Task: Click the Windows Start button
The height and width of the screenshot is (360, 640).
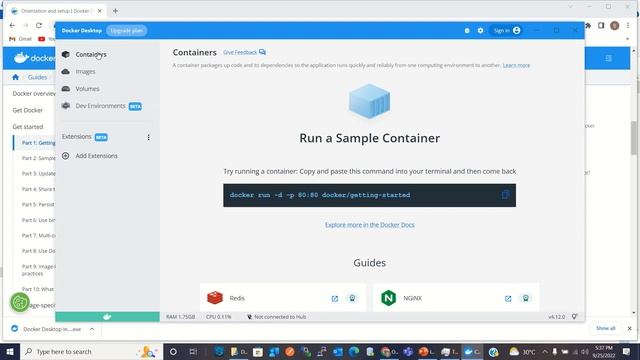Action: pyautogui.click(x=10, y=351)
